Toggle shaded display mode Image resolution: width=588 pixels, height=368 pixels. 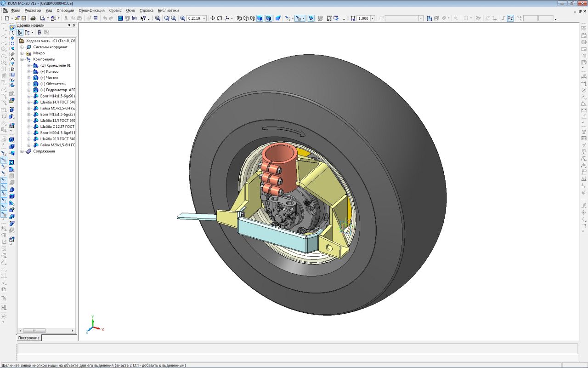pos(260,18)
